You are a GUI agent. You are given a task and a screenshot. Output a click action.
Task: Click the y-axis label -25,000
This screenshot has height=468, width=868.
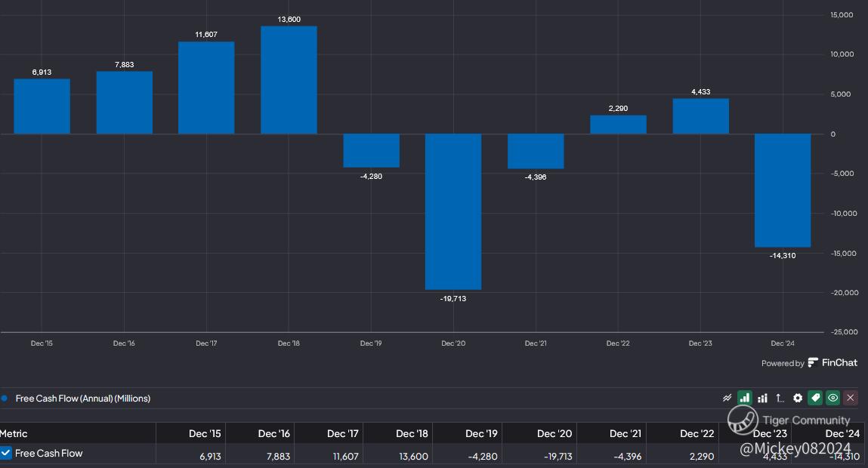click(844, 332)
